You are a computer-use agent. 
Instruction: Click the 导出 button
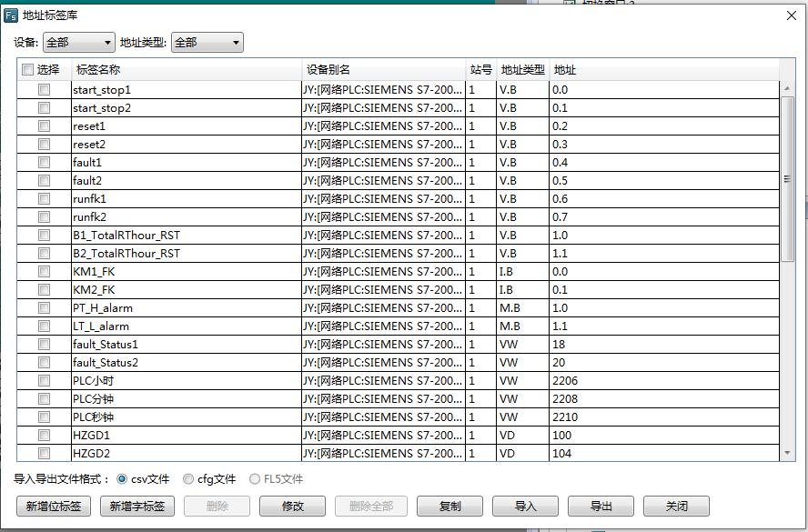(600, 506)
